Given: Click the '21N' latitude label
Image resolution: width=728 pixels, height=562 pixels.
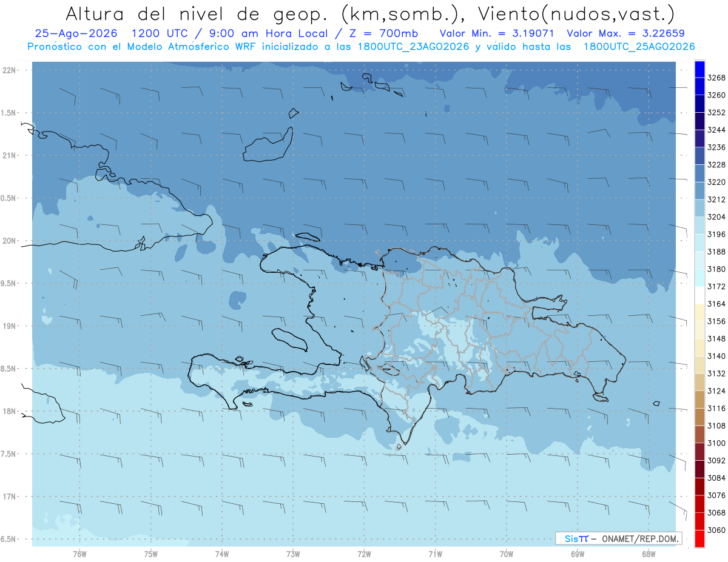Looking at the screenshot, I should 10,155.
